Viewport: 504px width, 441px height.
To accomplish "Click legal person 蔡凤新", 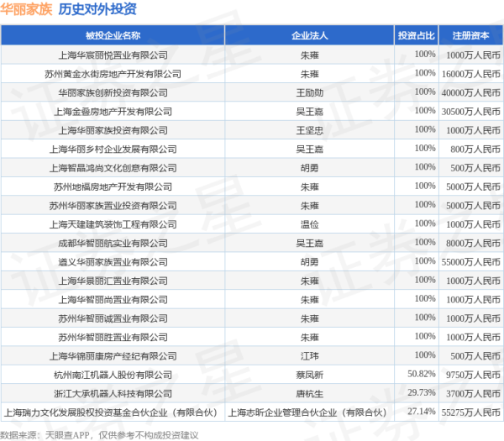I will (x=309, y=375).
